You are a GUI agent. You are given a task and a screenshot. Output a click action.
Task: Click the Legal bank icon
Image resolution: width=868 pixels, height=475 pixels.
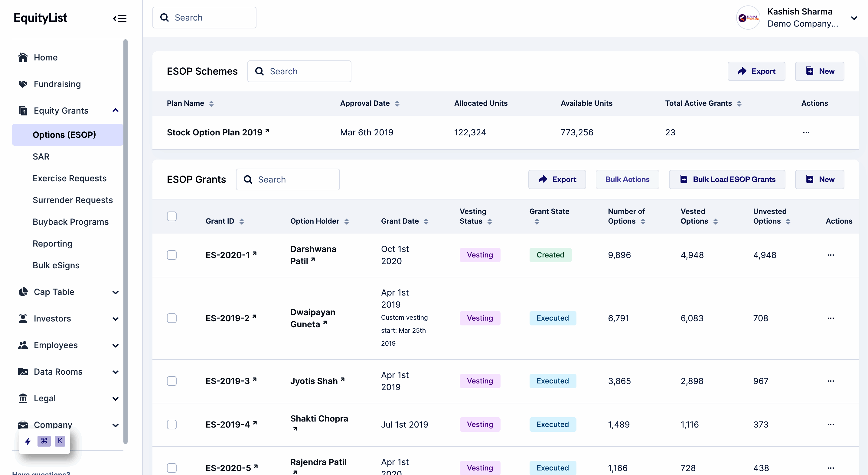(23, 398)
